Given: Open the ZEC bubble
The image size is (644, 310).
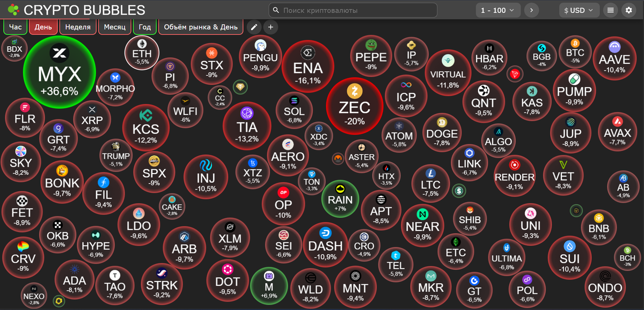Looking at the screenshot, I should (x=355, y=106).
